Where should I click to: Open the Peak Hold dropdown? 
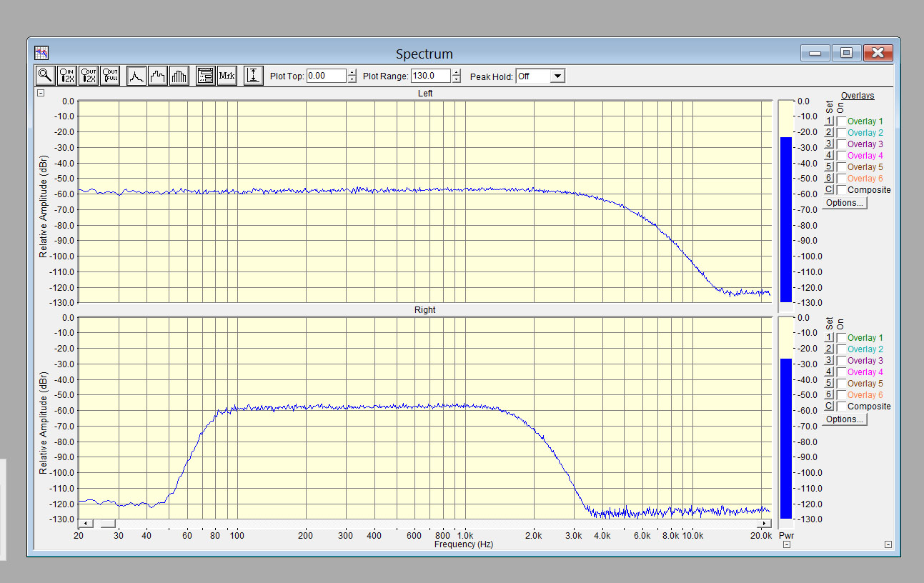pos(557,76)
